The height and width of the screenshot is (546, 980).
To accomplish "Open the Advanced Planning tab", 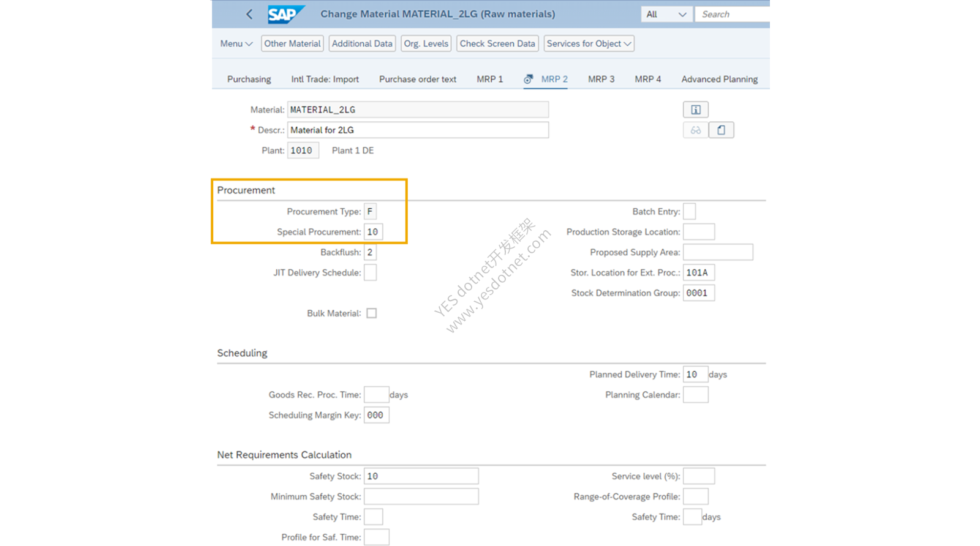I will [x=719, y=79].
